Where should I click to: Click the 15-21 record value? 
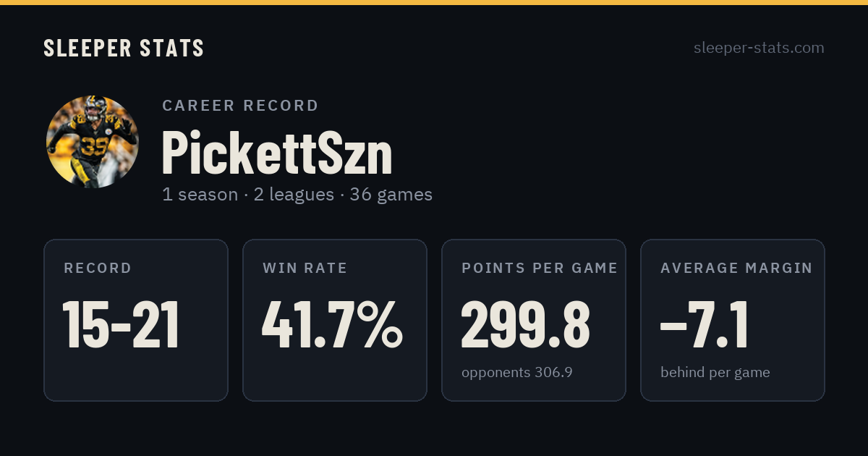coord(121,325)
